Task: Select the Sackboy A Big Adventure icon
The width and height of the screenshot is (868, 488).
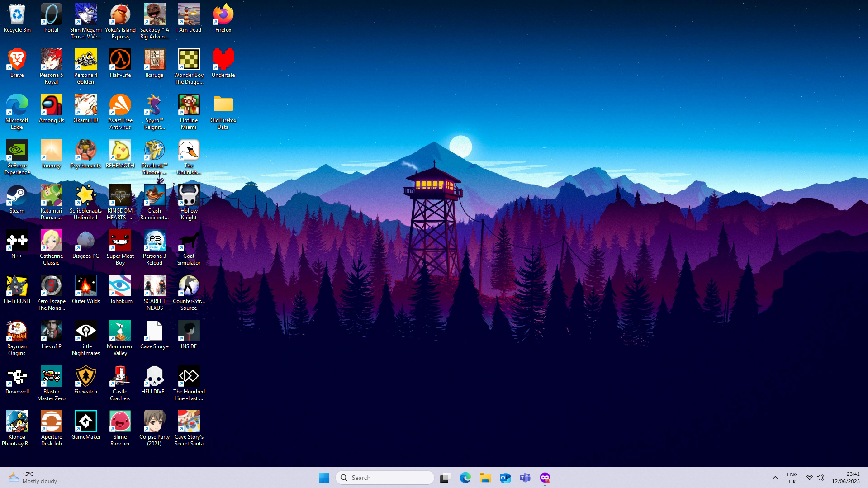Action: 155,14
